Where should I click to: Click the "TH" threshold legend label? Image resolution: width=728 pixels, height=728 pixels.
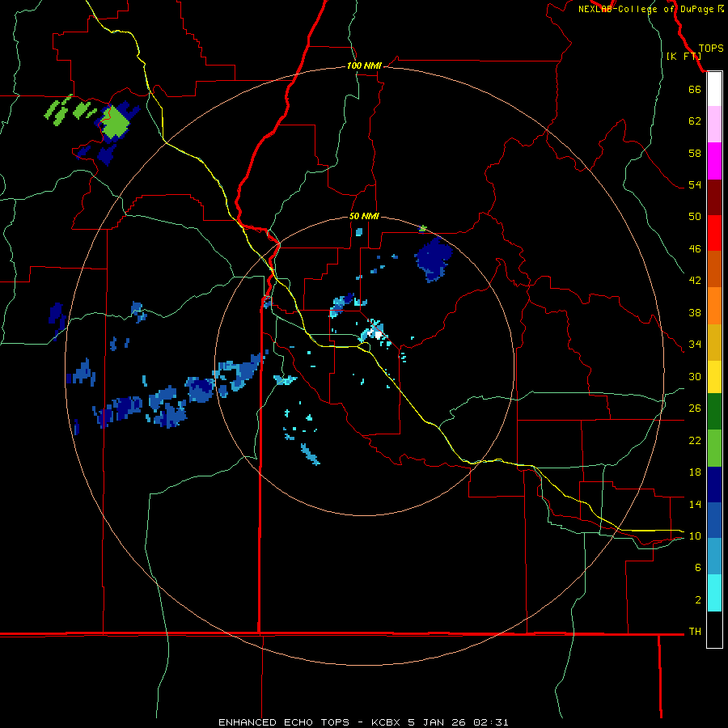pos(695,631)
